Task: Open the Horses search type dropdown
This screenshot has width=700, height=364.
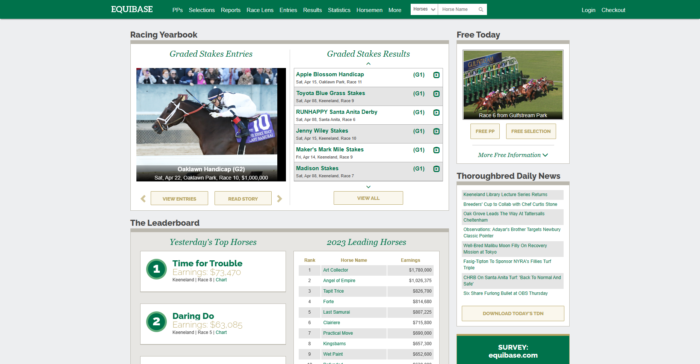Action: coord(424,9)
